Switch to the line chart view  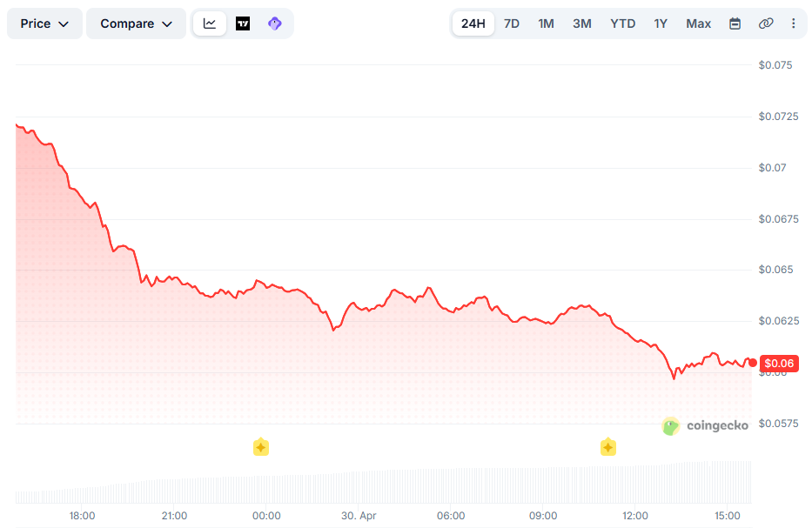click(x=210, y=23)
